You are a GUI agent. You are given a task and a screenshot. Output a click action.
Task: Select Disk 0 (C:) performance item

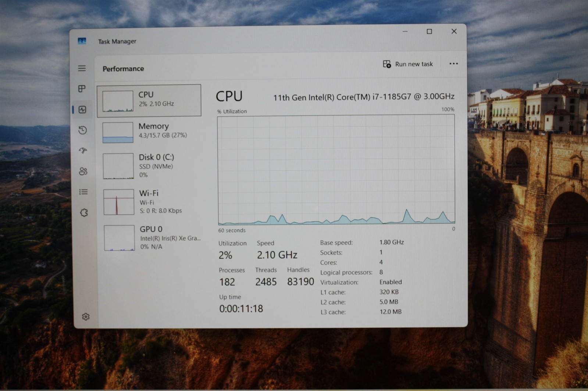click(150, 166)
